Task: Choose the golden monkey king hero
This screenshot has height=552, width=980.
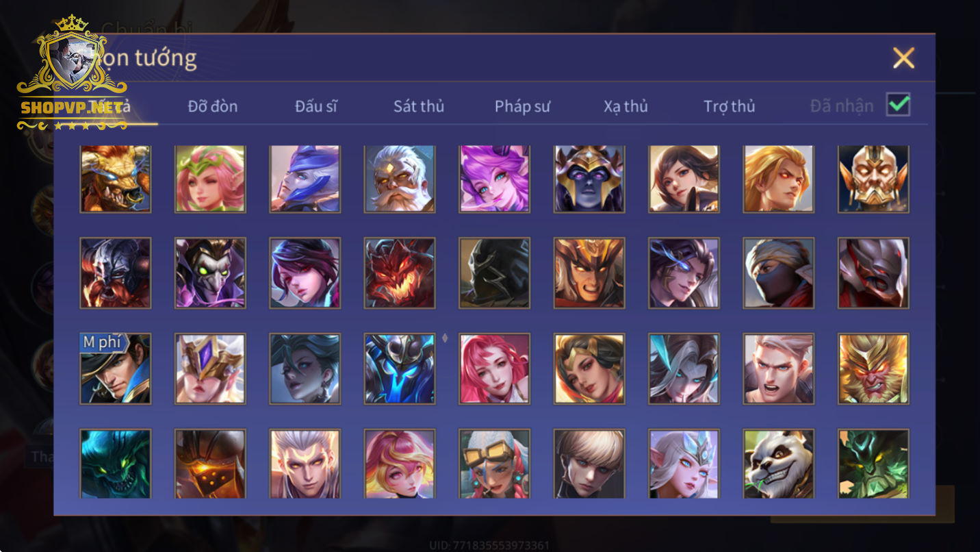Action: (x=874, y=368)
